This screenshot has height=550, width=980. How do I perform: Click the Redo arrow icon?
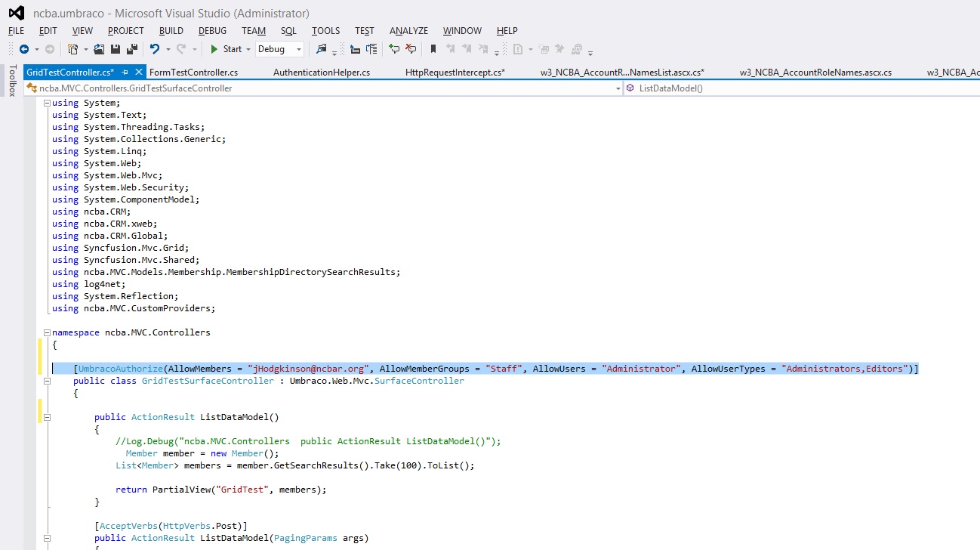click(181, 49)
